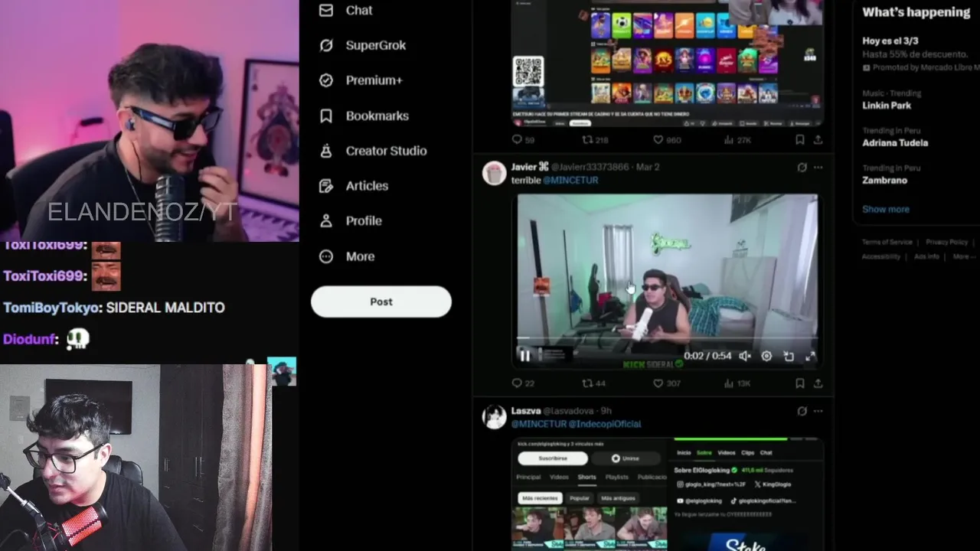The height and width of the screenshot is (551, 980).
Task: Pause the Javier tweet video
Action: click(x=524, y=356)
